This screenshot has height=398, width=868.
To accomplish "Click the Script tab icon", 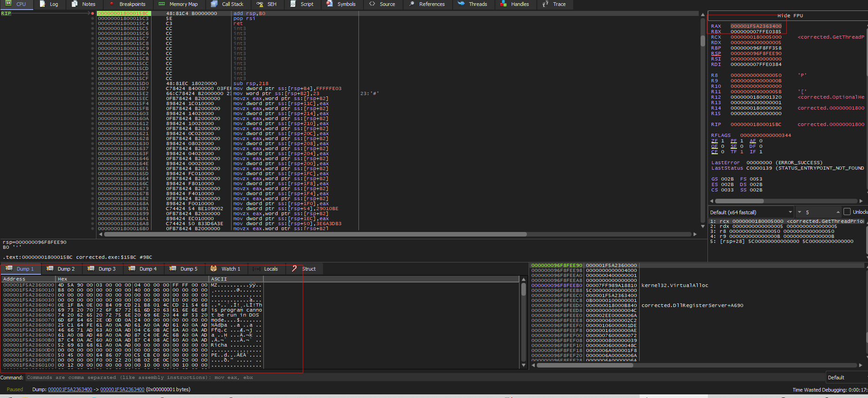I will pyautogui.click(x=293, y=4).
